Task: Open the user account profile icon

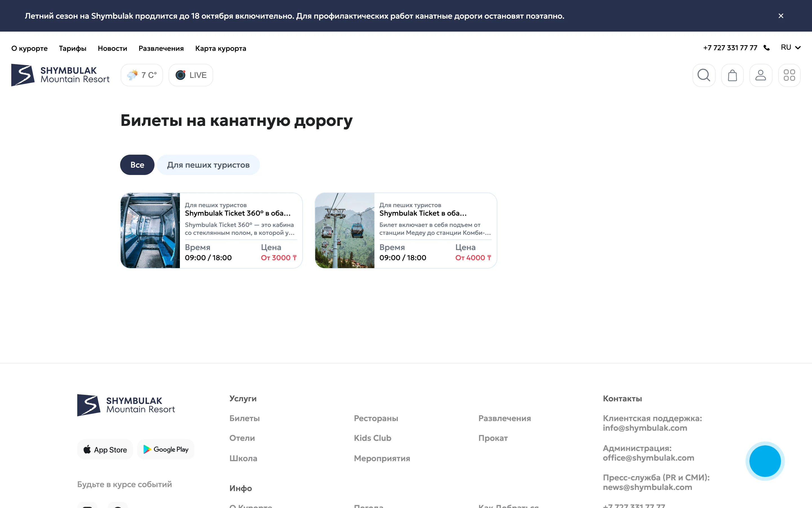Action: [761, 75]
